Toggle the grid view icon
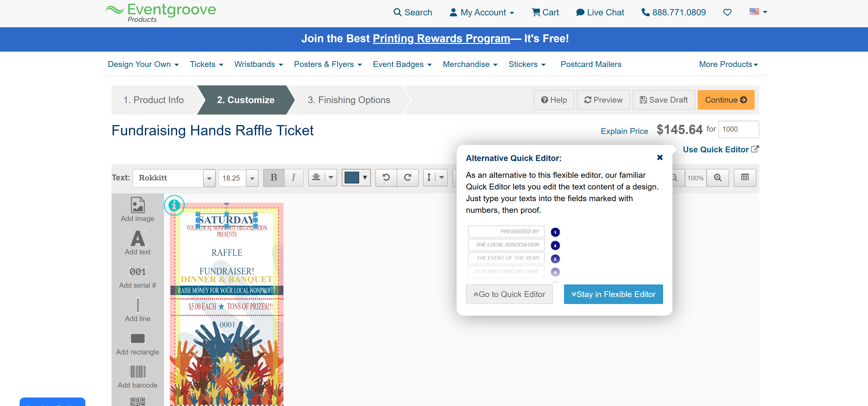This screenshot has height=406, width=868. tap(745, 178)
